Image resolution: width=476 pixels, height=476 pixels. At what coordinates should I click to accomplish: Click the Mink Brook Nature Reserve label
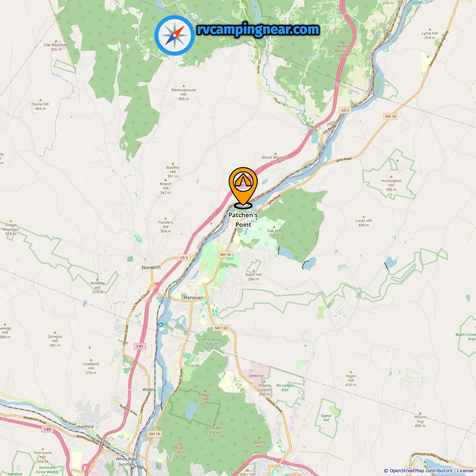coord(212,344)
